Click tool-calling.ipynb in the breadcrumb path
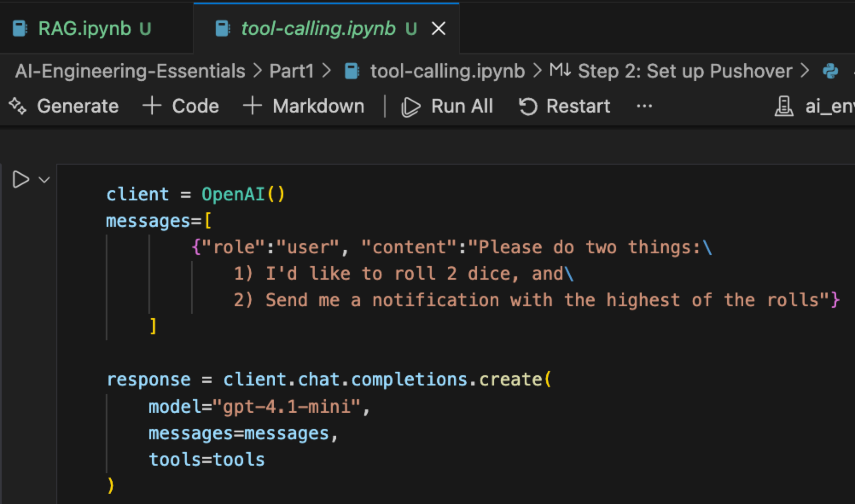Viewport: 855px width, 504px height. [448, 71]
